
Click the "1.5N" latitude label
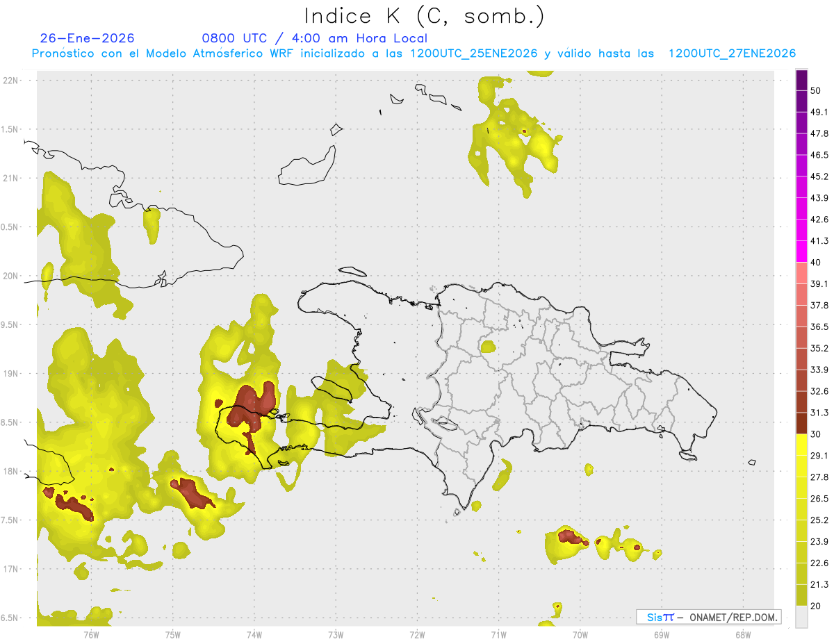click(10, 129)
